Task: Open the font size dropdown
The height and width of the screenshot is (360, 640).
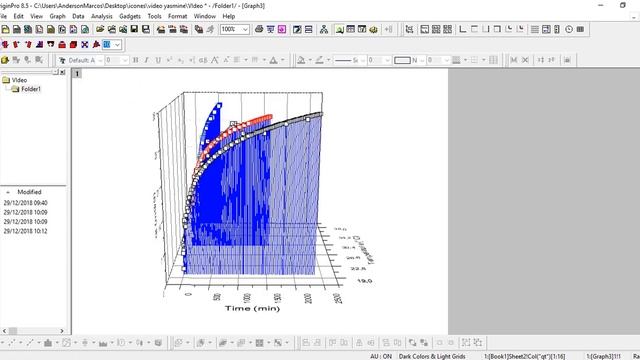Action: point(124,60)
